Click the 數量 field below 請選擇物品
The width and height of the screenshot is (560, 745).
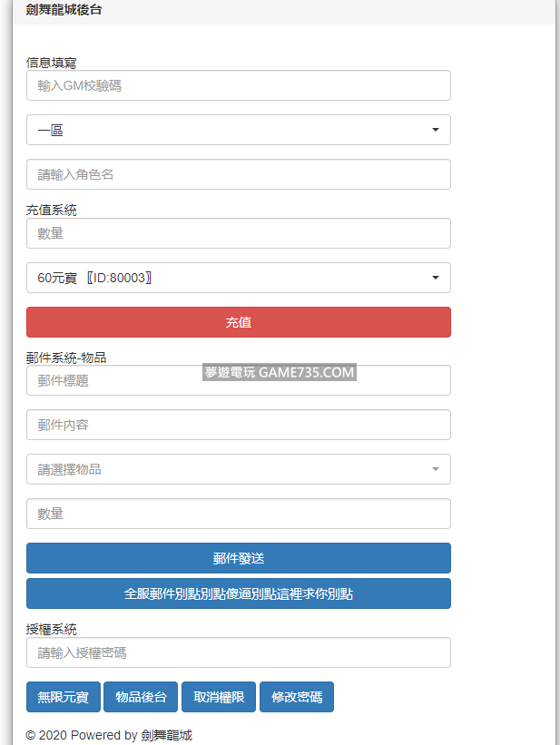point(238,514)
